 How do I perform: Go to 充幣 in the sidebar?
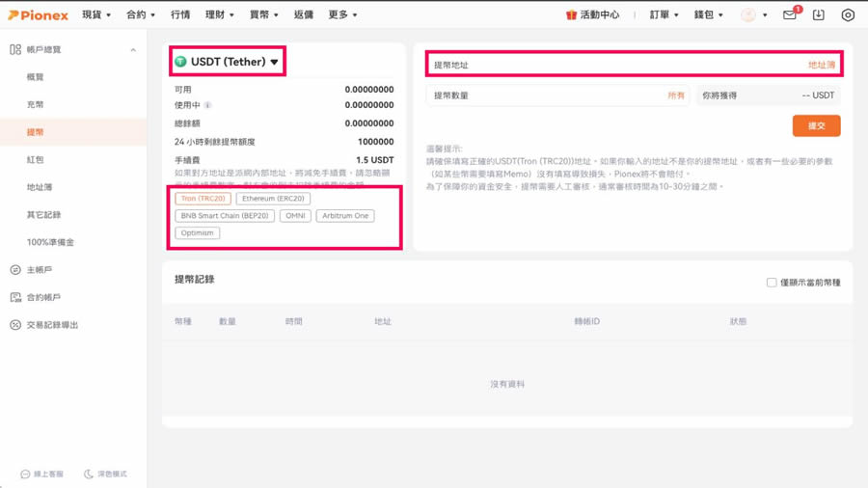tap(36, 104)
